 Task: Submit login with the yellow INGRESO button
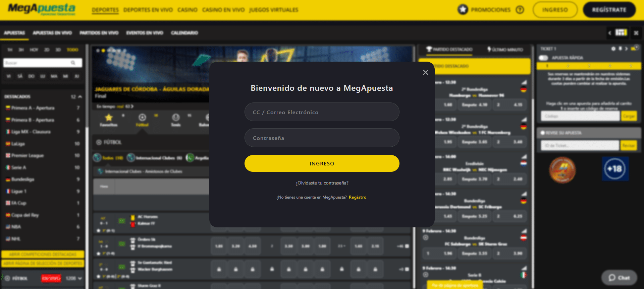coord(322,163)
